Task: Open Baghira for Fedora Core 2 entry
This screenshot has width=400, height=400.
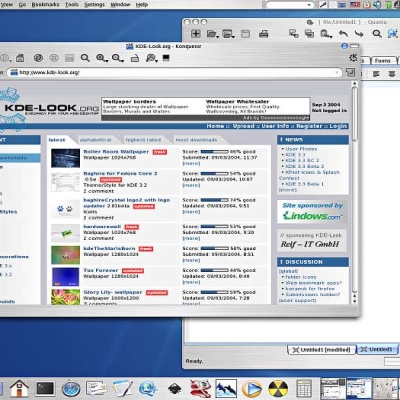Action: (x=120, y=174)
